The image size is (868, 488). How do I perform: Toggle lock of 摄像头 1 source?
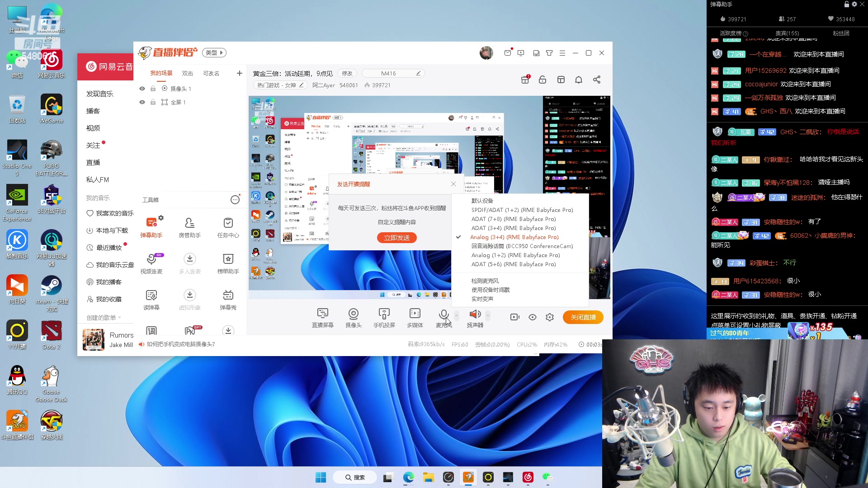pos(153,89)
